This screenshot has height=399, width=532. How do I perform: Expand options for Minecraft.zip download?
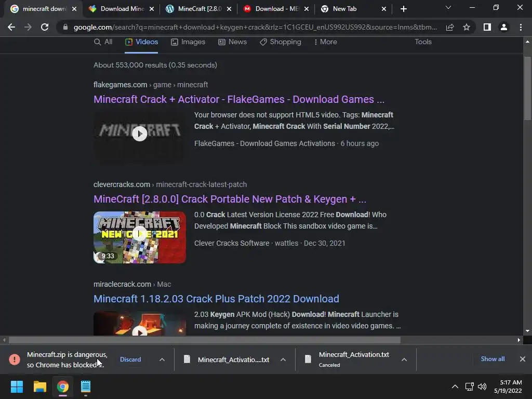(x=162, y=360)
